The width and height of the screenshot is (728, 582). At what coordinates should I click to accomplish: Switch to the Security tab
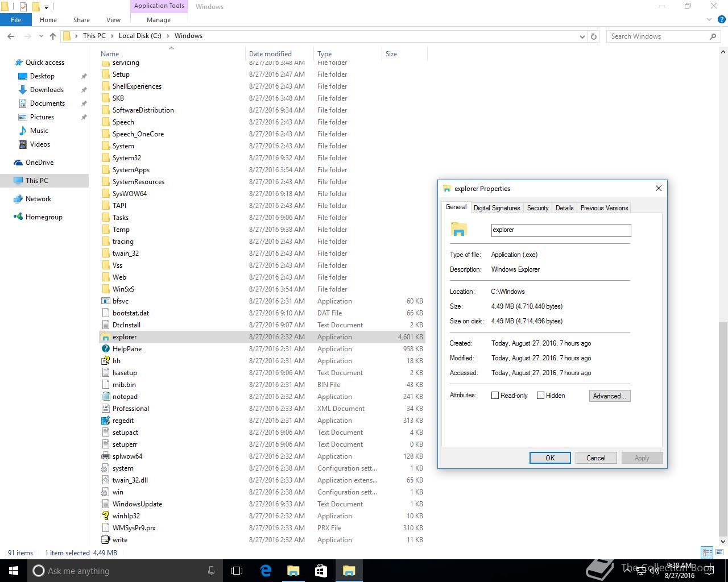(537, 208)
